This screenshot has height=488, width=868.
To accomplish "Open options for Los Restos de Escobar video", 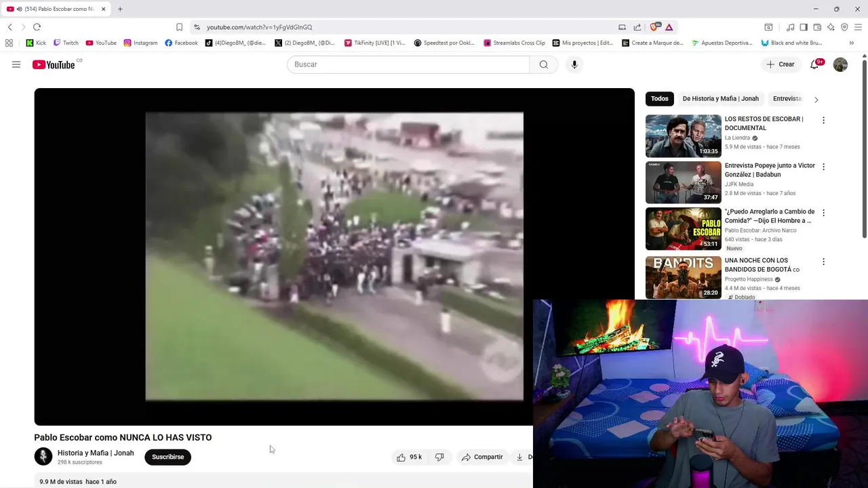I will click(823, 120).
